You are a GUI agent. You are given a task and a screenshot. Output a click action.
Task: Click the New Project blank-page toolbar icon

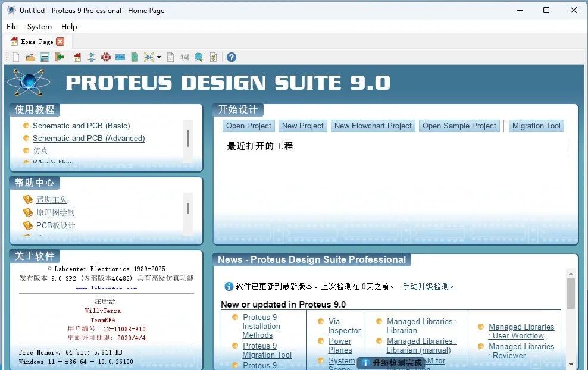click(16, 57)
